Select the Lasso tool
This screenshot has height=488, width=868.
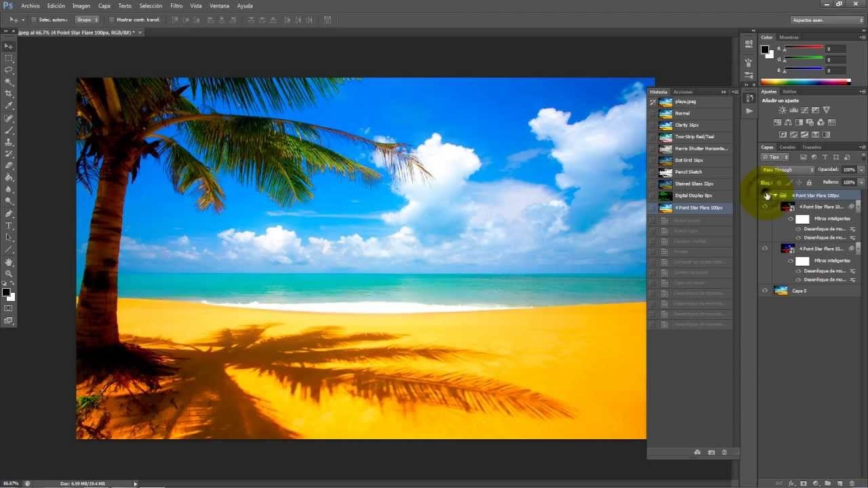[9, 70]
